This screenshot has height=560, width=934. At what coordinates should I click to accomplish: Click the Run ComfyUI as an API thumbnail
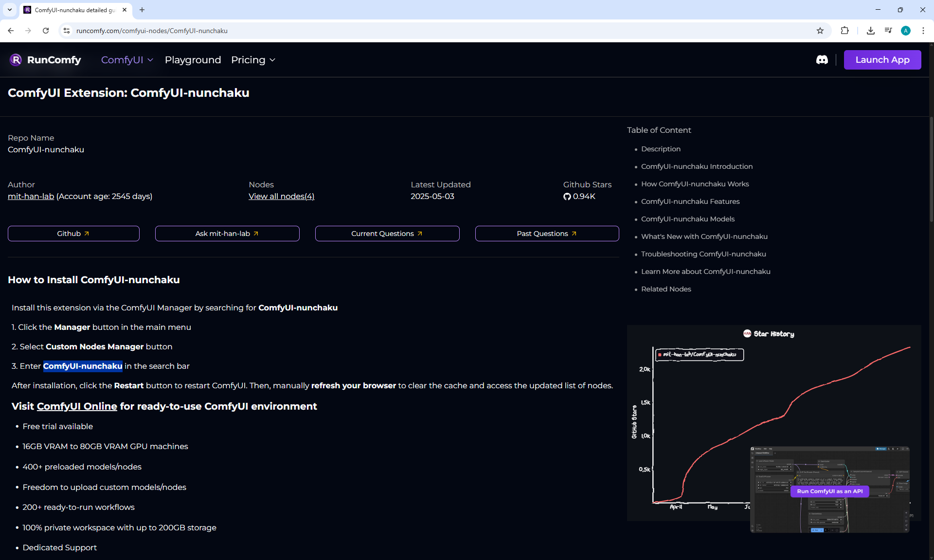(x=829, y=490)
